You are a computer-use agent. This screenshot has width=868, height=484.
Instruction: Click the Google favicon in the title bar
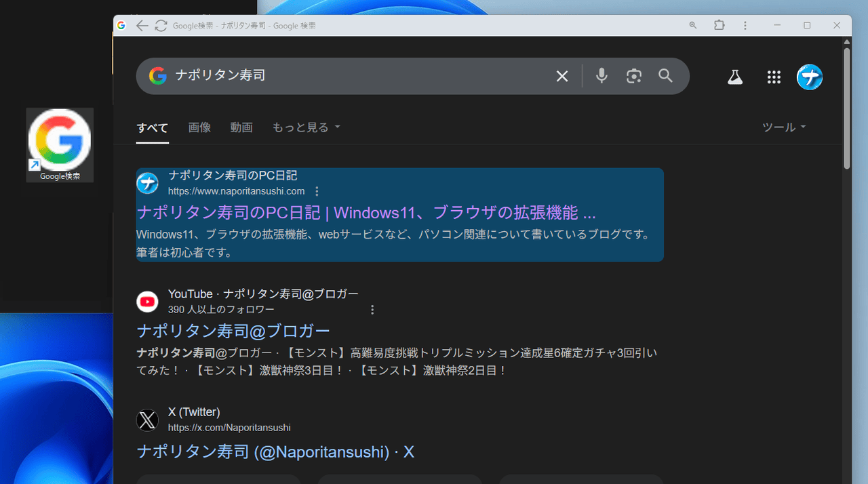pyautogui.click(x=121, y=26)
